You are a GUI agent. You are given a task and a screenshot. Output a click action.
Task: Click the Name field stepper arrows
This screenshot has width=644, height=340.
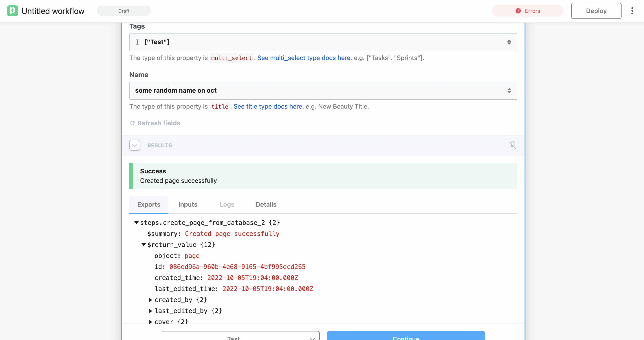[x=509, y=91]
